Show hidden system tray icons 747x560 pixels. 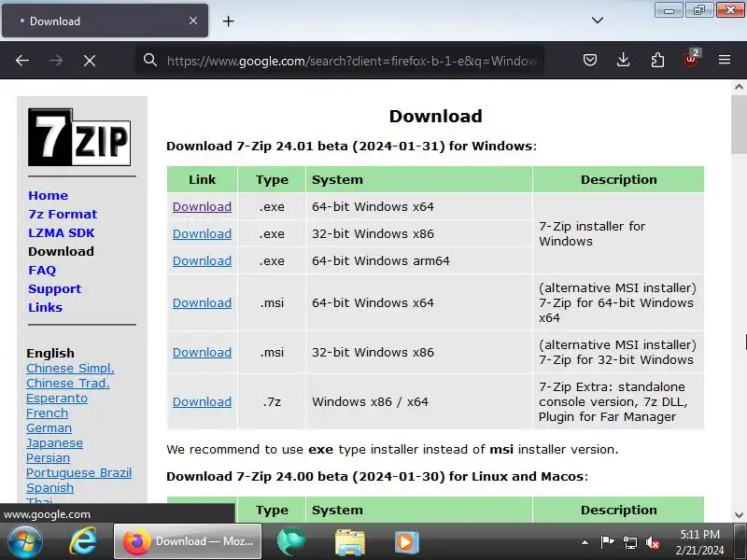(585, 542)
